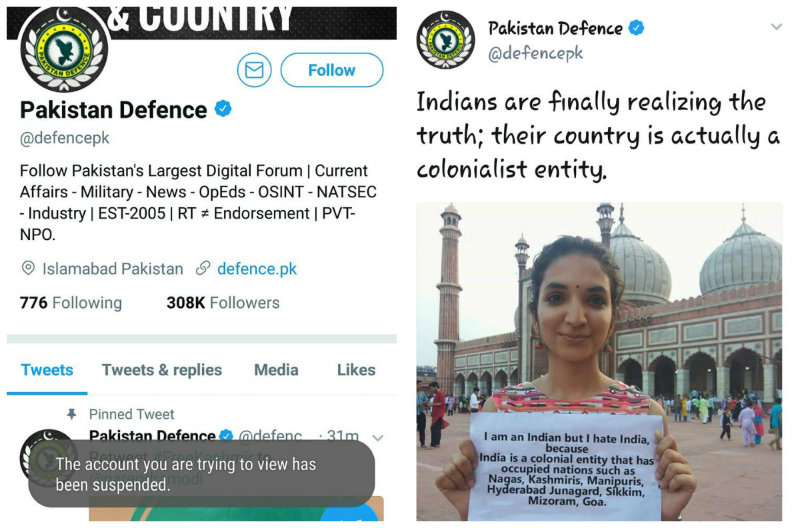Screen dimensions: 800x528
Task: Click the @defencepk handle in tweet header
Action: pyautogui.click(x=535, y=53)
